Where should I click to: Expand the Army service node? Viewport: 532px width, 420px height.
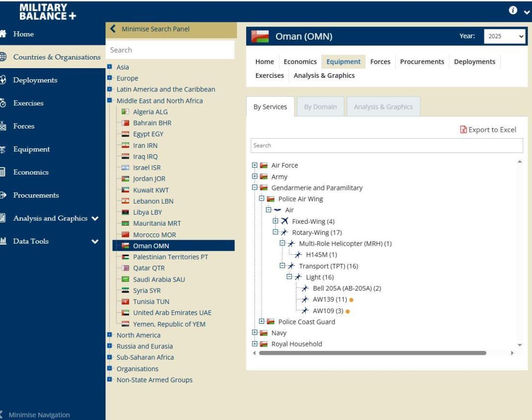click(x=254, y=176)
